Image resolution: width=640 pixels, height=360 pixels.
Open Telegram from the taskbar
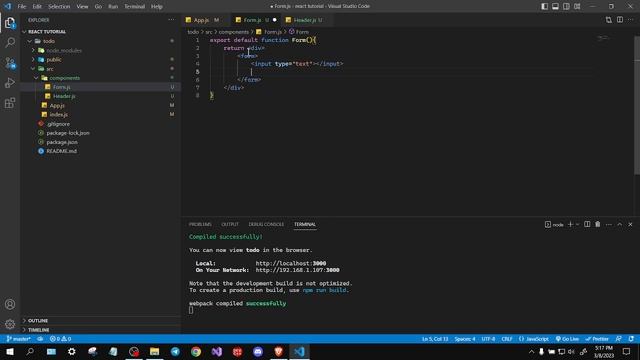click(175, 351)
